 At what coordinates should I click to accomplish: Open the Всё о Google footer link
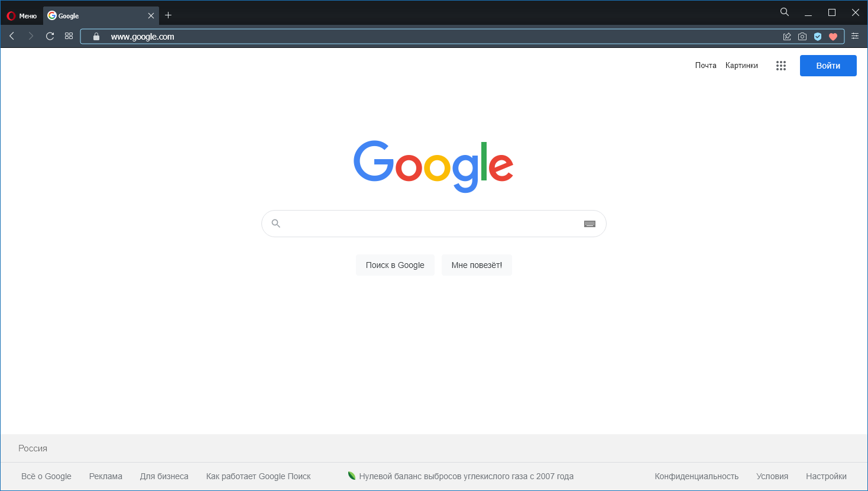[x=46, y=476]
